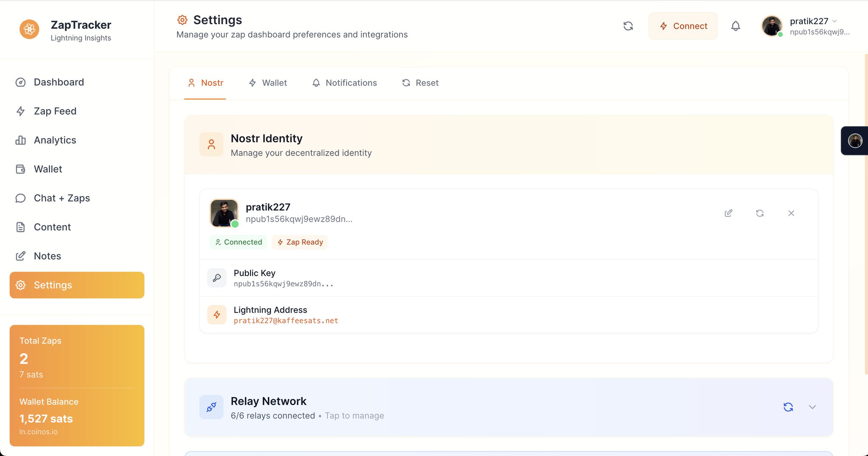Open Content in the sidebar
This screenshot has height=456, width=868.
[77, 227]
